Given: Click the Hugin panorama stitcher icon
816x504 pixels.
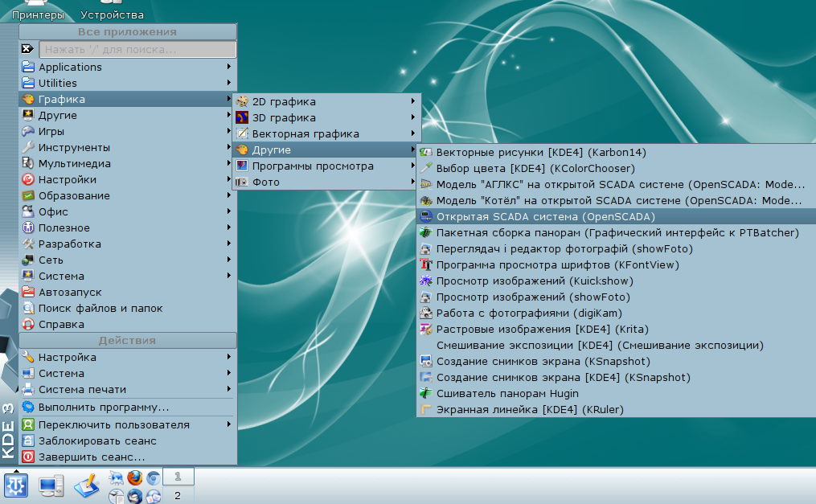Looking at the screenshot, I should (x=426, y=394).
